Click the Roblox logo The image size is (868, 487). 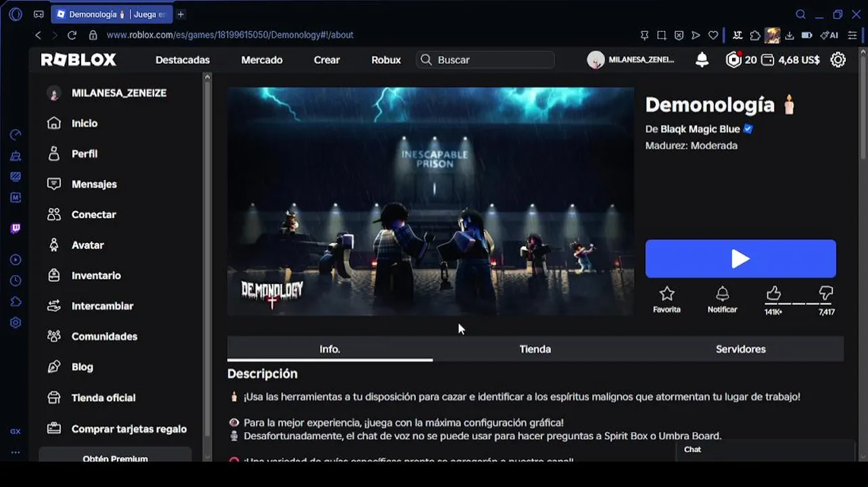coord(78,60)
